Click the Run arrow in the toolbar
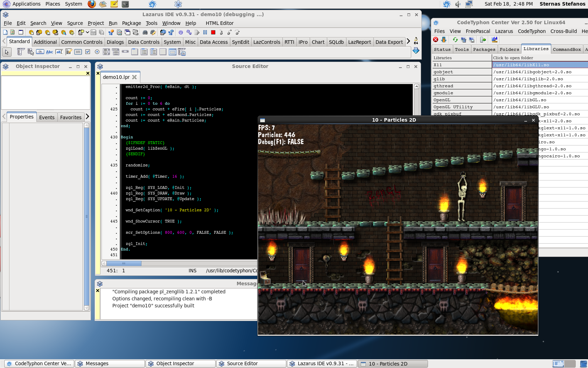The image size is (588, 368). pos(197,32)
